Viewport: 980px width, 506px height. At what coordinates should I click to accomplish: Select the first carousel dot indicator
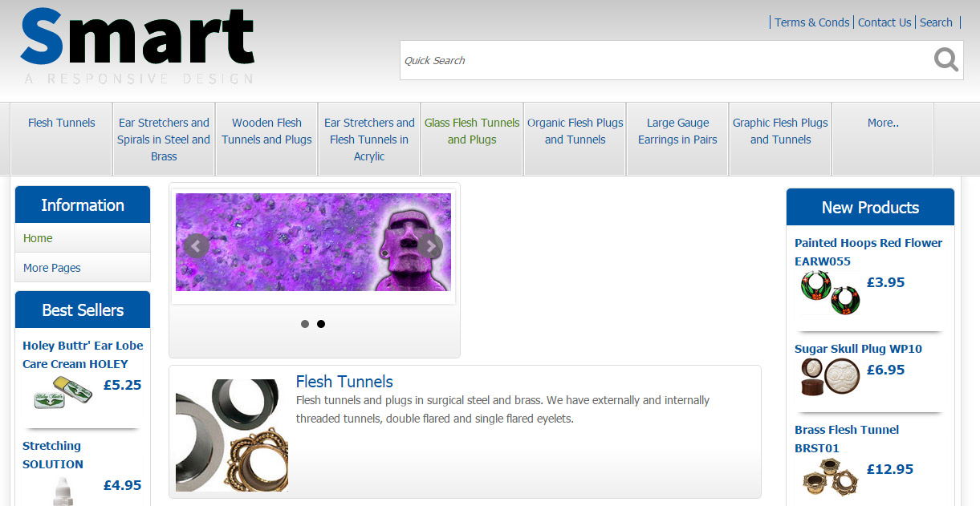[x=305, y=324]
